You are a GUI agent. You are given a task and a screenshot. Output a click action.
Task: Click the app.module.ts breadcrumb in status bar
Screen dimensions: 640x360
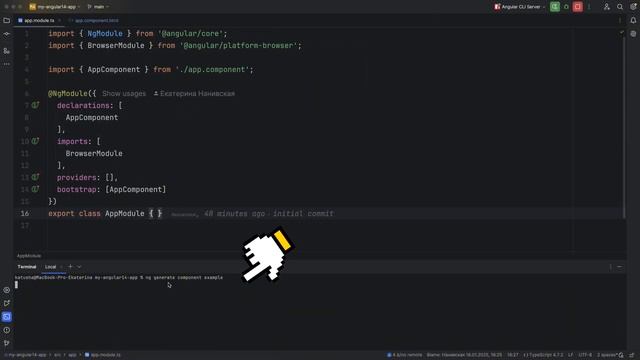tap(103, 355)
